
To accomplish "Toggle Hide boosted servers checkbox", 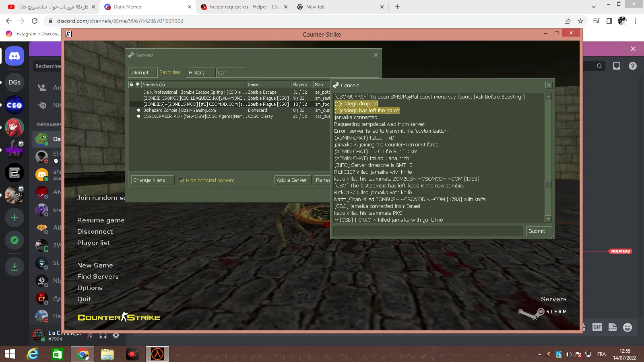I will click(181, 181).
